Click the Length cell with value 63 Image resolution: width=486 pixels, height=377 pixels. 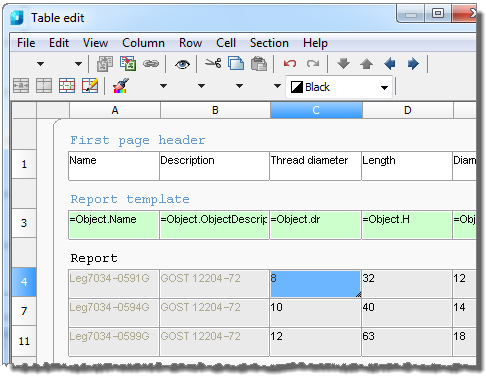[407, 342]
